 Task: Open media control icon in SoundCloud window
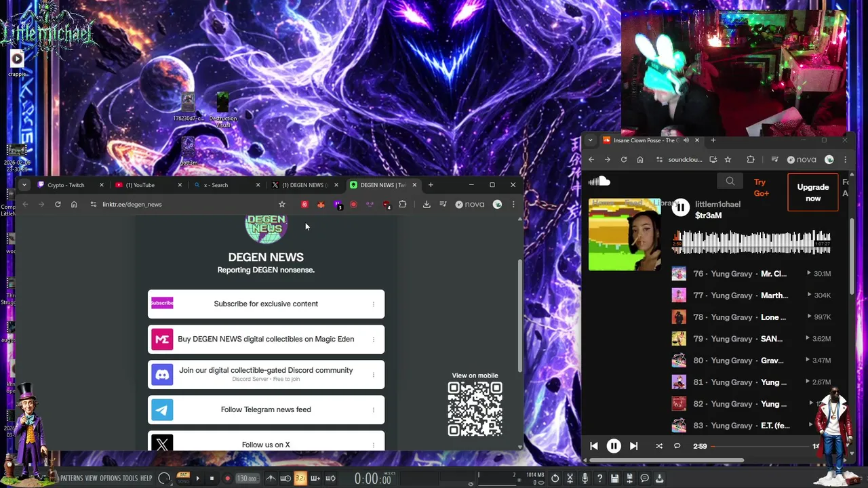775,160
